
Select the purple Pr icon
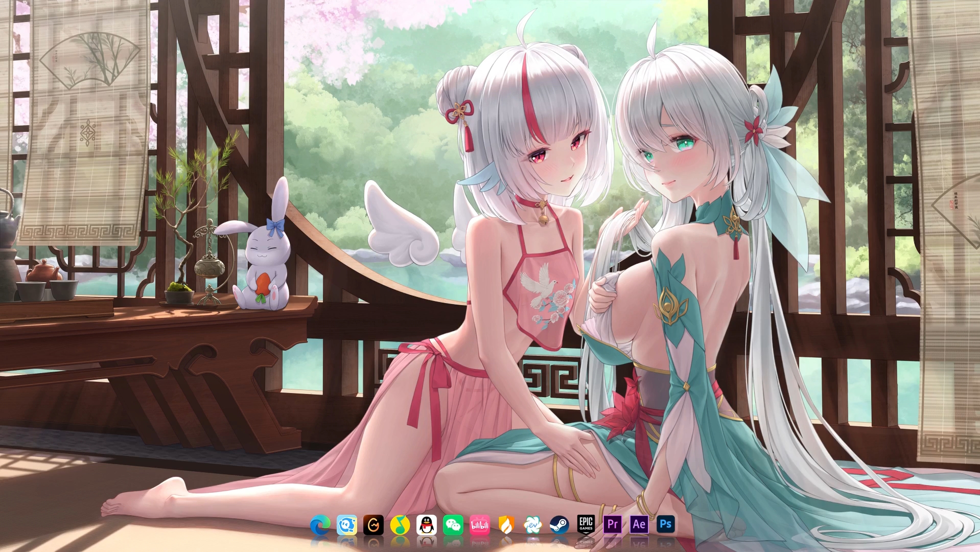click(613, 524)
